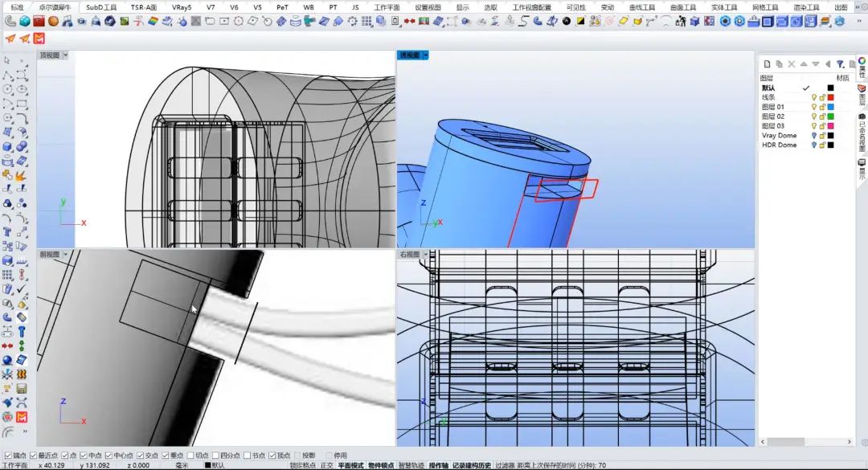Open the 前视图 viewport dropdown arrow
Image resolution: width=868 pixels, height=470 pixels.
(x=65, y=255)
